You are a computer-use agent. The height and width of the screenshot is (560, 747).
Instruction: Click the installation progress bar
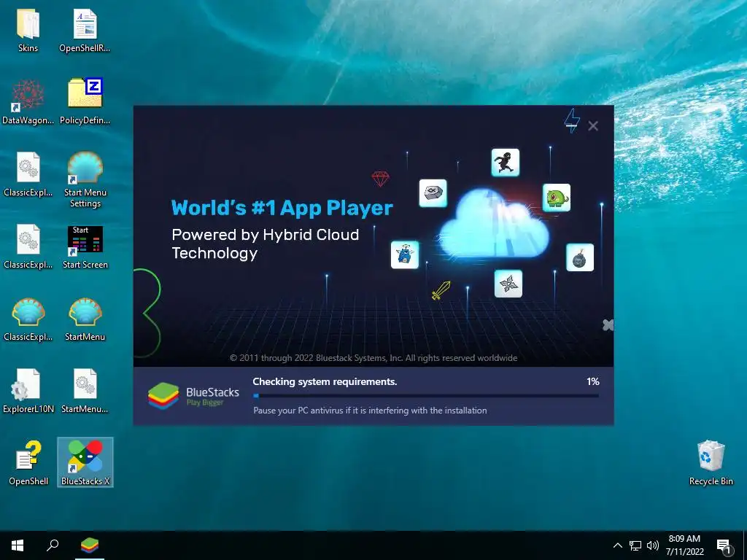(x=426, y=396)
